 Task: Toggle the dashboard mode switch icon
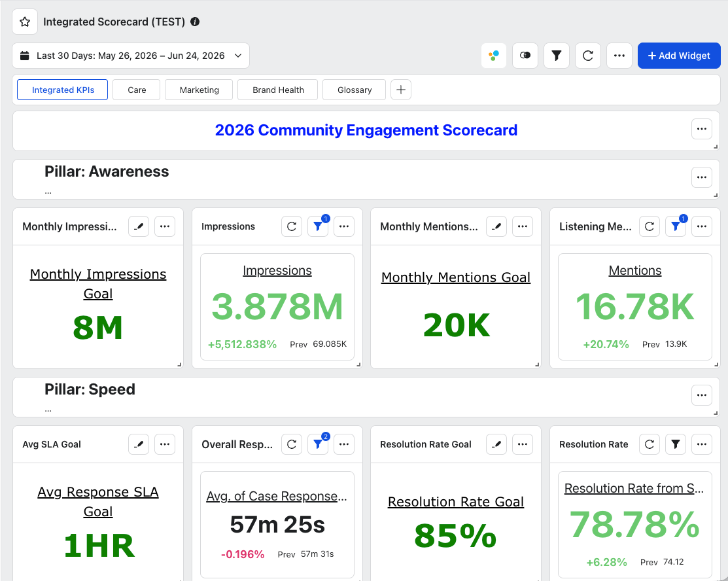(525, 56)
